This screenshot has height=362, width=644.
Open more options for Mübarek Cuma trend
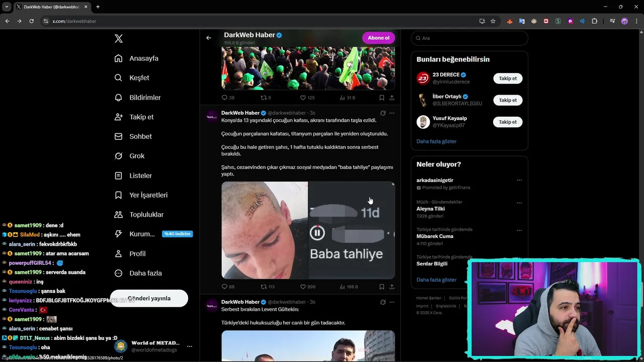pos(519,230)
